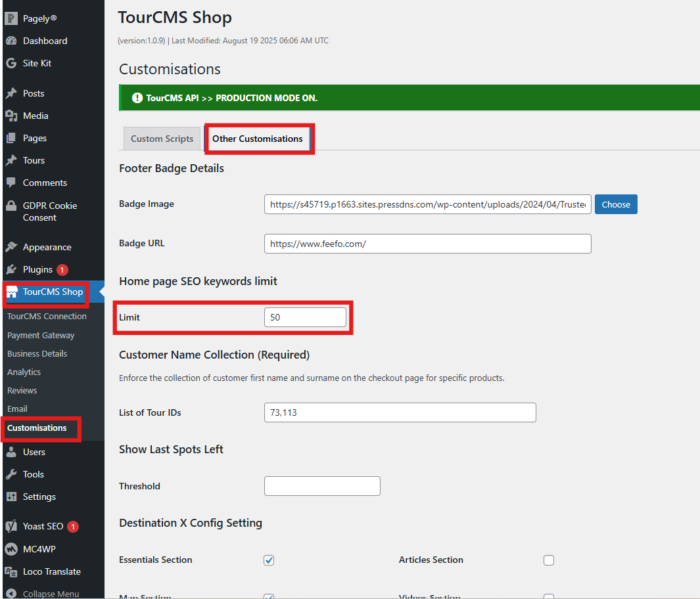Click the Plugins update count badge
The height and width of the screenshot is (599, 700).
click(62, 270)
